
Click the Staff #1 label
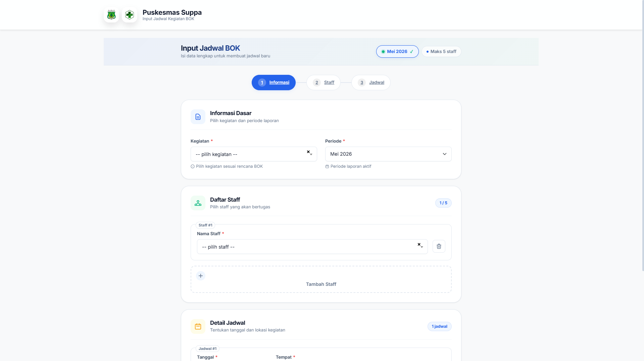pos(205,225)
